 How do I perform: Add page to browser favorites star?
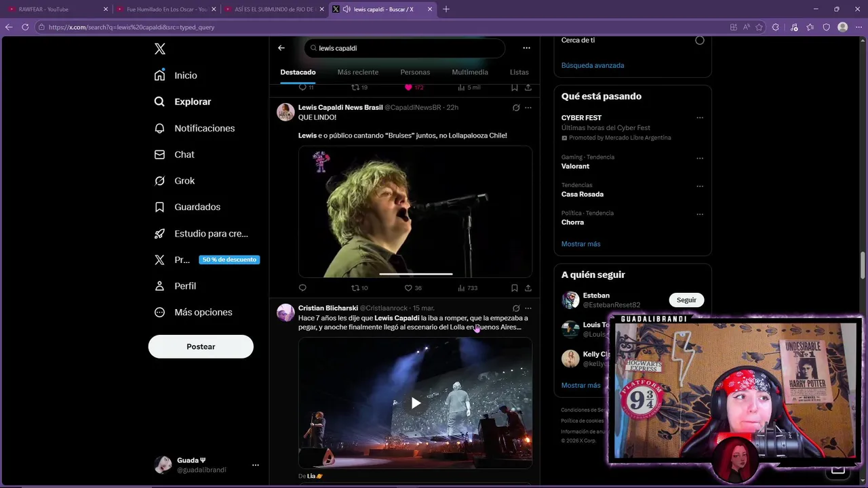pos(759,27)
